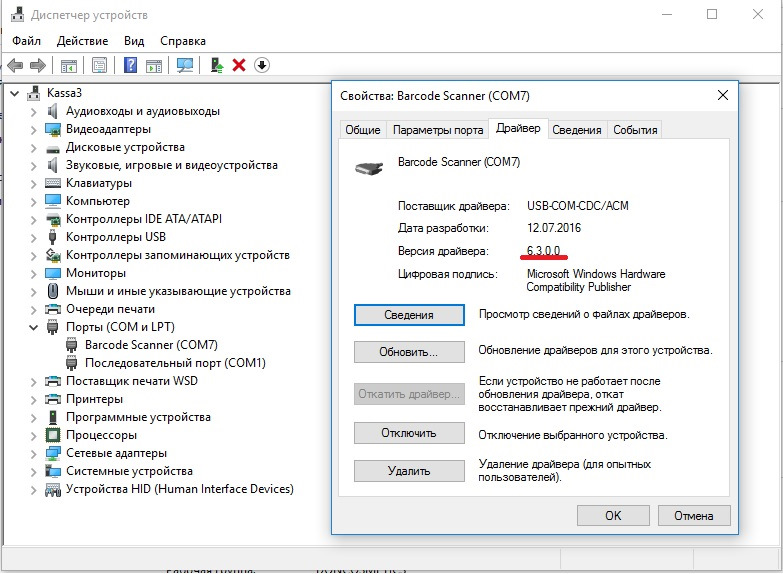Click the driver date 12.07.2016
The image size is (783, 574).
pyautogui.click(x=554, y=228)
